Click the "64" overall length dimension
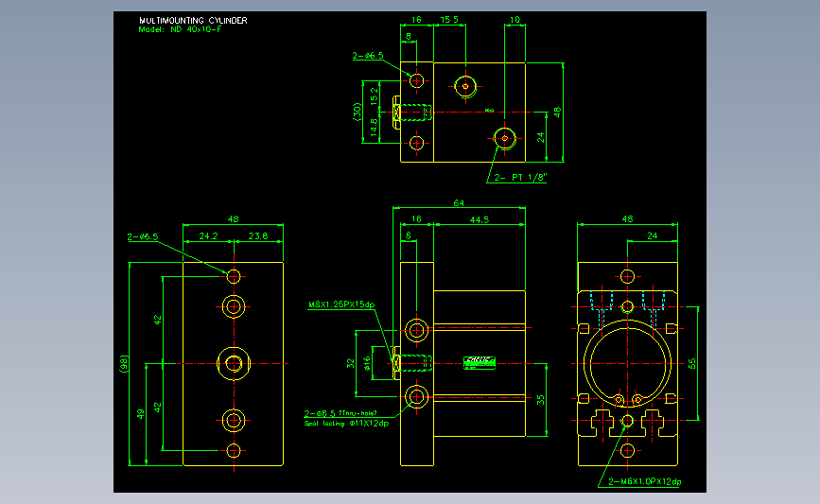This screenshot has height=504, width=820. pyautogui.click(x=459, y=203)
